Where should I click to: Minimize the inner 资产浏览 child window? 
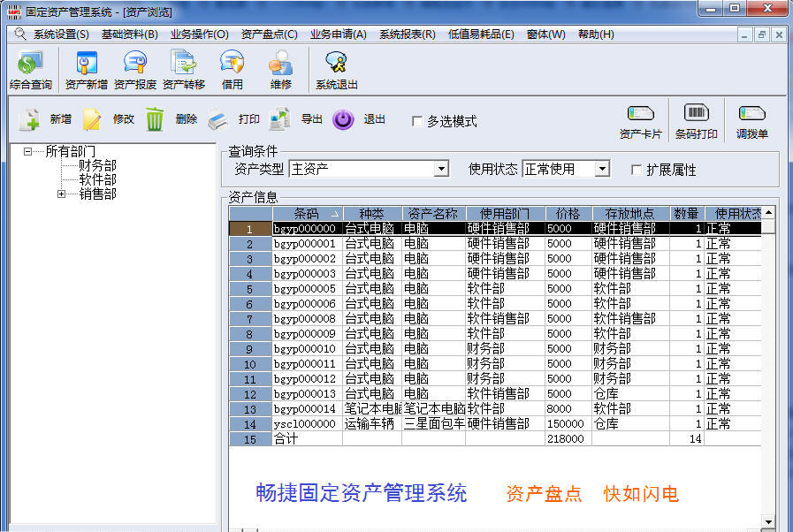coord(744,34)
